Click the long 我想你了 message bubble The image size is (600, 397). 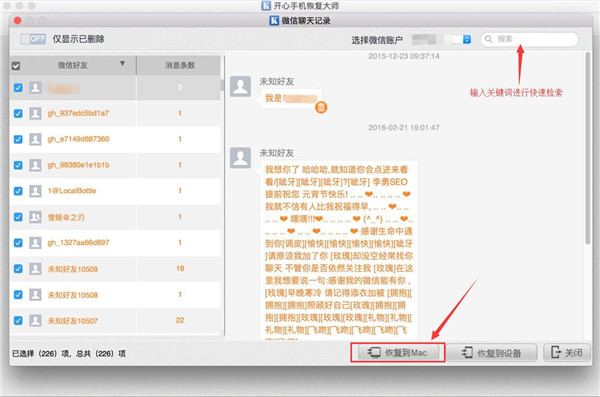click(339, 250)
